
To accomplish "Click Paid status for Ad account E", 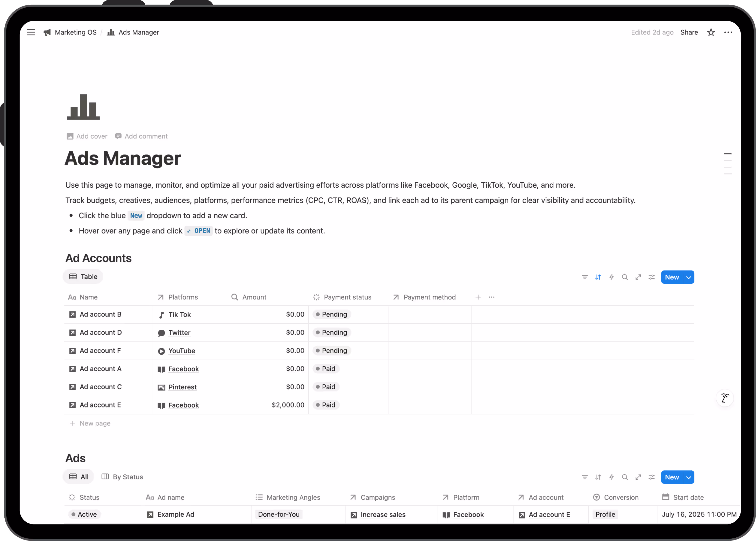I will (x=326, y=405).
